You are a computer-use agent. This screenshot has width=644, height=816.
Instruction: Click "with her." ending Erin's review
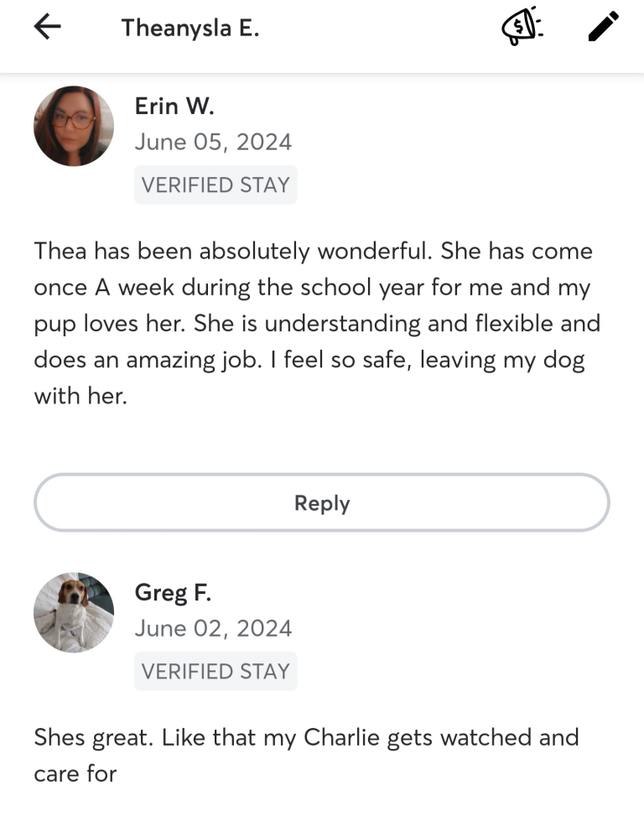click(80, 396)
